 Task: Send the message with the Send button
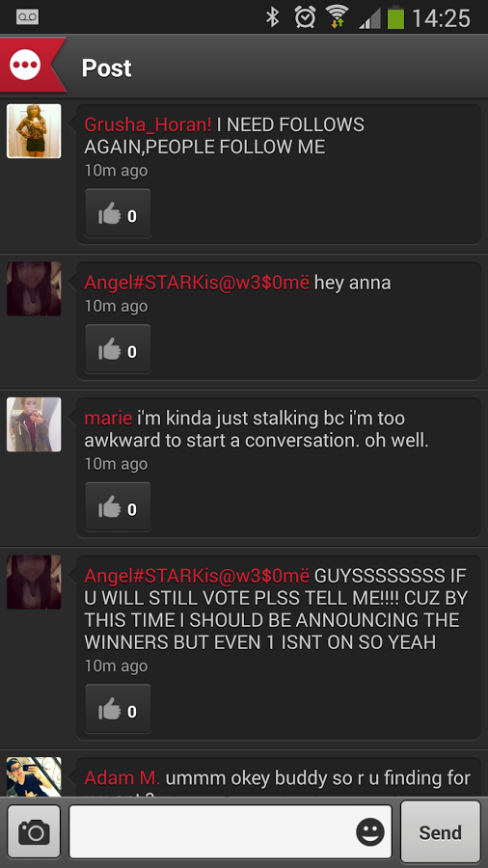441,832
